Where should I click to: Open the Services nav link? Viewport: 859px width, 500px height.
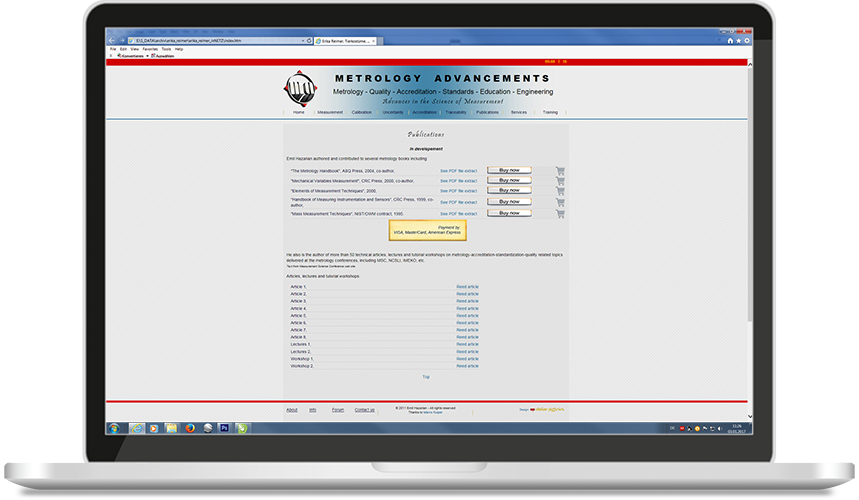519,112
